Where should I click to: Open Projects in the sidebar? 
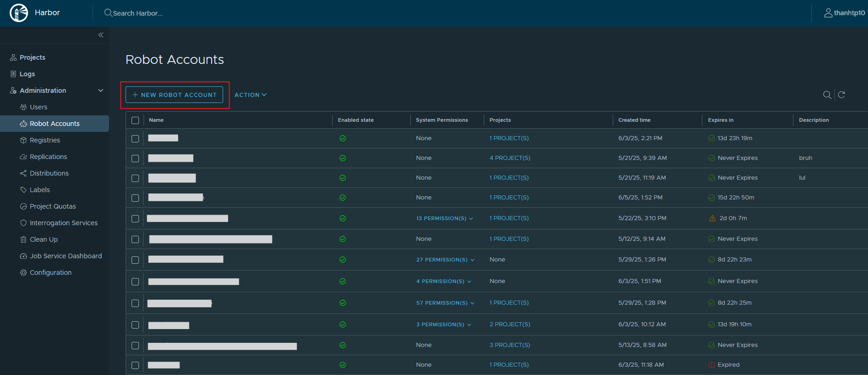tap(32, 57)
